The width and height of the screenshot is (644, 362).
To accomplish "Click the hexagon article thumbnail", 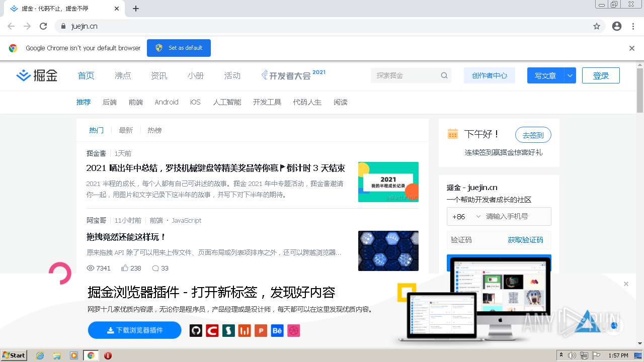I will (388, 251).
